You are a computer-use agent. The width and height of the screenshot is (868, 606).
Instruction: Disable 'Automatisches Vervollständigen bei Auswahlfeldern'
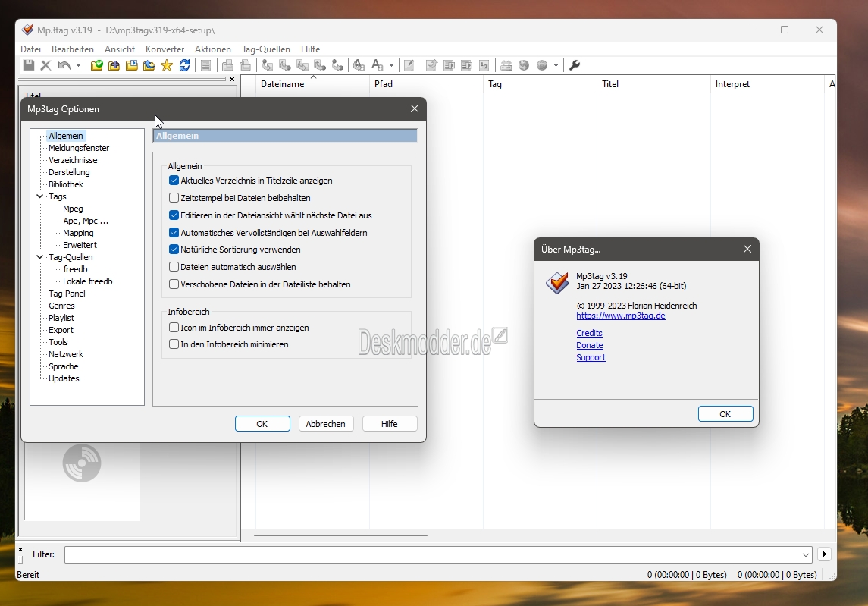tap(174, 233)
